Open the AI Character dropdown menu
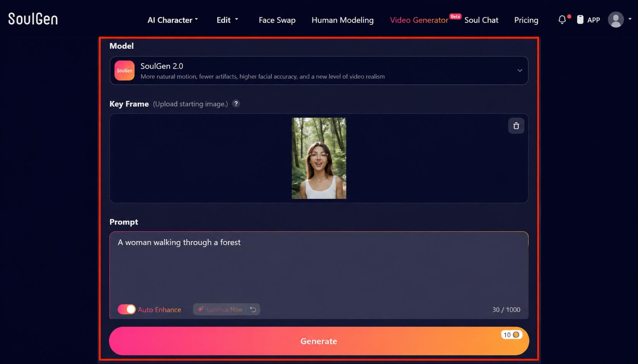Screen dimensions: 638x364 tap(173, 20)
